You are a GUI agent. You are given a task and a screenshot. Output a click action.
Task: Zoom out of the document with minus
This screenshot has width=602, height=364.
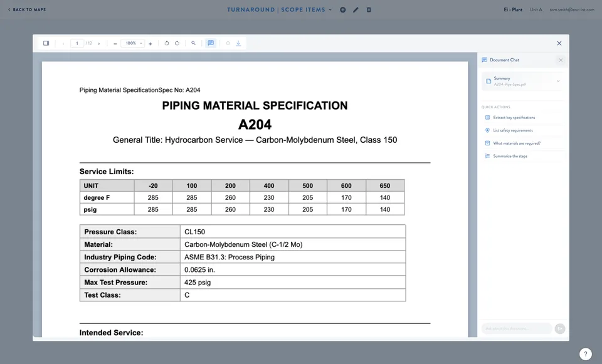[115, 43]
